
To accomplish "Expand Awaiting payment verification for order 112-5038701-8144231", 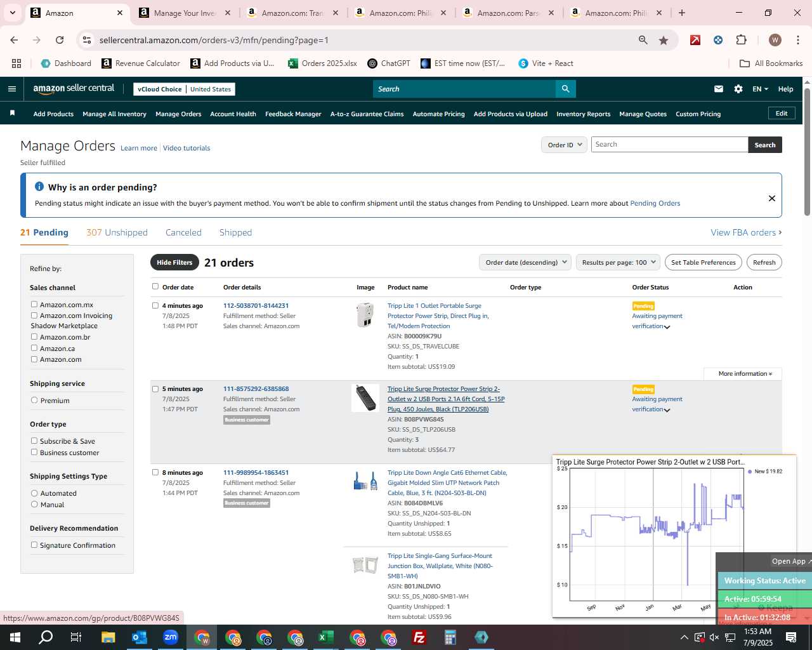I will pyautogui.click(x=667, y=327).
